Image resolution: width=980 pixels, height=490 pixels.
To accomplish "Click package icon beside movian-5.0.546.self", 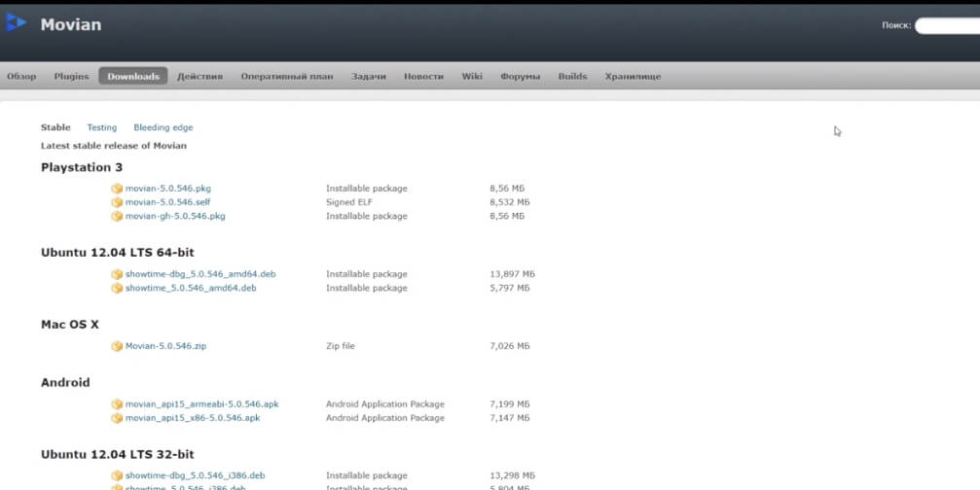I will [117, 202].
